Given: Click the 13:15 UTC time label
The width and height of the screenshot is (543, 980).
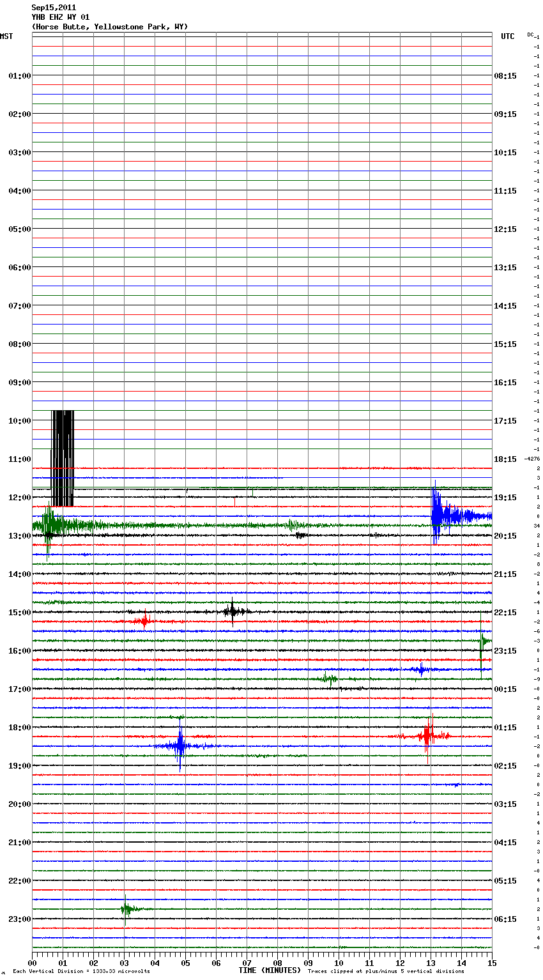Looking at the screenshot, I should point(505,268).
